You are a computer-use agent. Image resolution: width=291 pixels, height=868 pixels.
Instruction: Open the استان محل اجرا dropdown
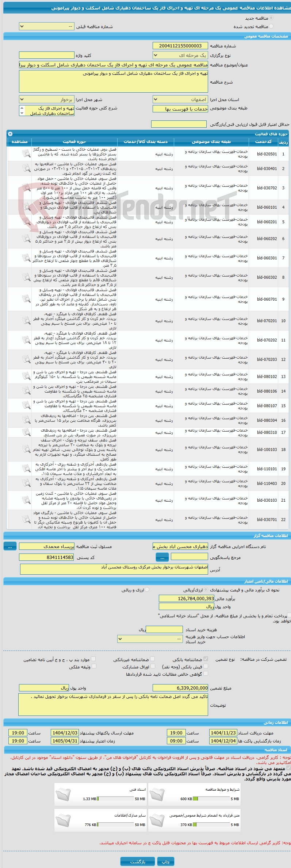180,100
